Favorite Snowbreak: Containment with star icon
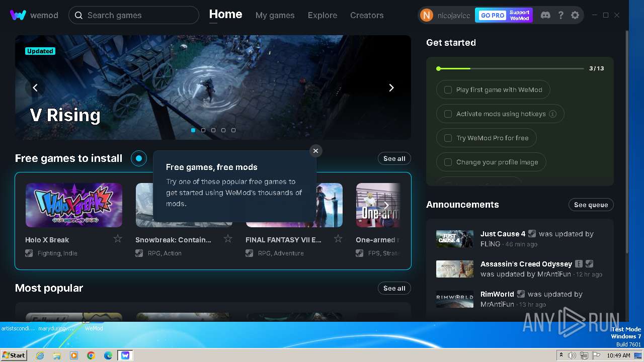This screenshot has height=362, width=644. [x=228, y=239]
